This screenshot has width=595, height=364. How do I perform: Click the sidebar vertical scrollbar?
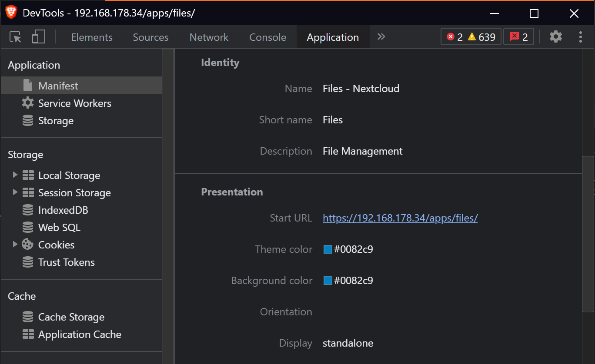tap(168, 206)
